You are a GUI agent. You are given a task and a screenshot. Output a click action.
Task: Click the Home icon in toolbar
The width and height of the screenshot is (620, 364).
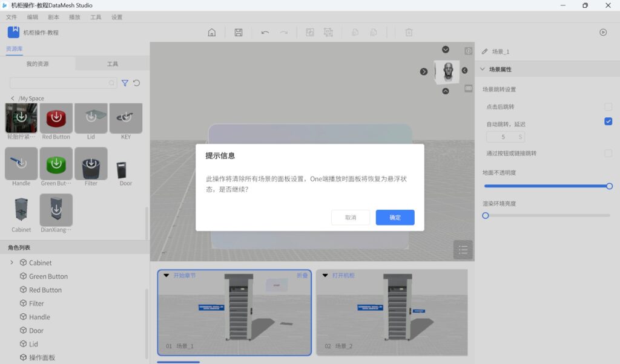click(x=212, y=33)
